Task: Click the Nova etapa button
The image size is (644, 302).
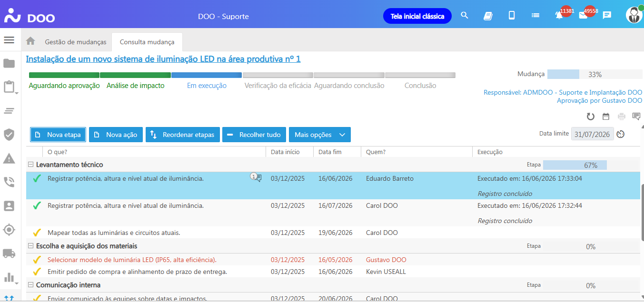Action: click(x=58, y=135)
